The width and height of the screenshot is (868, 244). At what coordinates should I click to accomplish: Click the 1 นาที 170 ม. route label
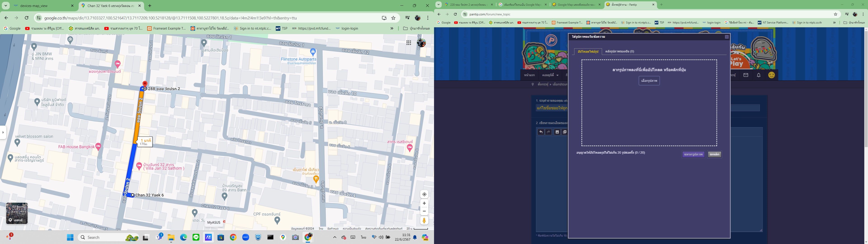point(145,142)
